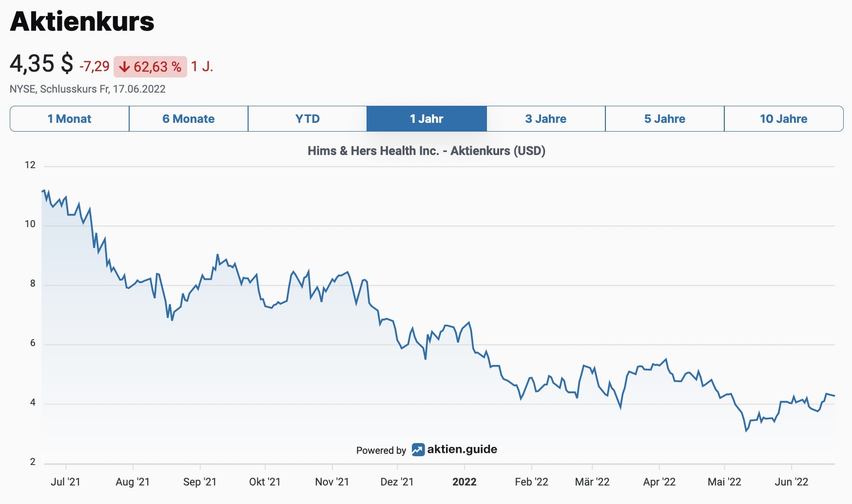Click the red down arrow icon beside 62,63 %
Viewport: 852px width, 504px height.
(x=124, y=67)
